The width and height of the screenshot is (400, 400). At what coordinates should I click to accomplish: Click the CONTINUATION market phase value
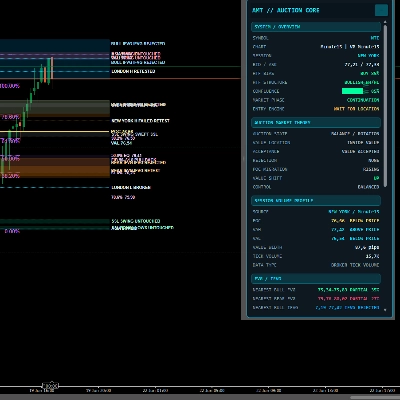click(363, 100)
